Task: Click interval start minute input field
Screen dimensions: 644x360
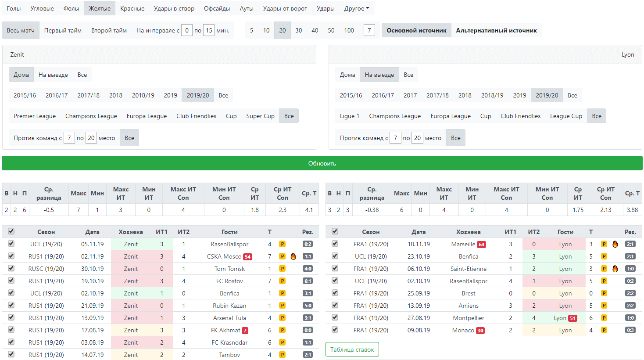Action: pyautogui.click(x=187, y=30)
